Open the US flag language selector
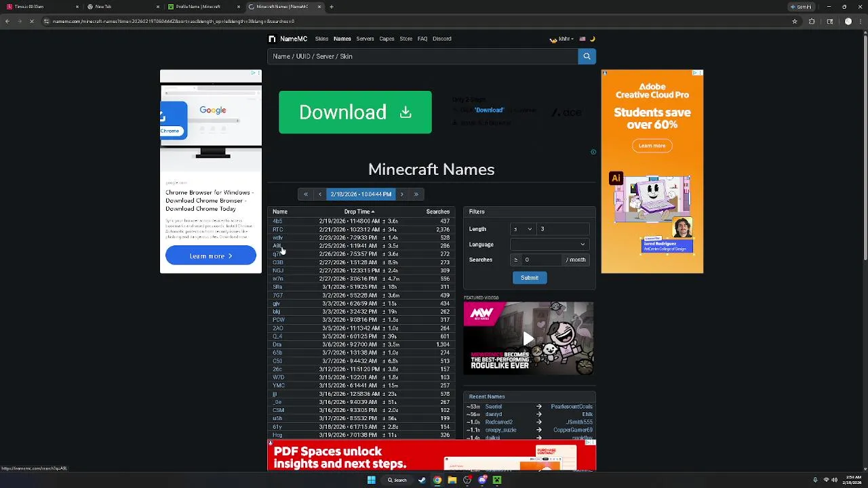The height and width of the screenshot is (488, 868). (582, 39)
